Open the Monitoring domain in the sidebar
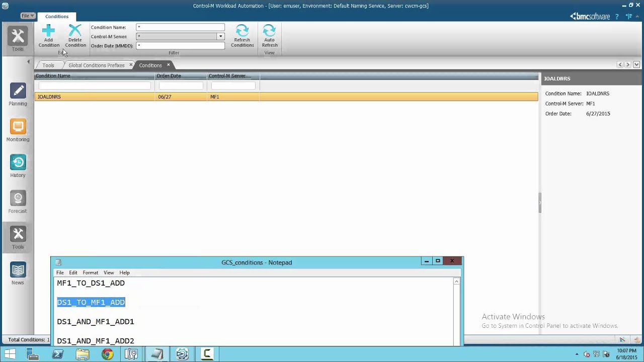644x362 pixels. [x=18, y=130]
